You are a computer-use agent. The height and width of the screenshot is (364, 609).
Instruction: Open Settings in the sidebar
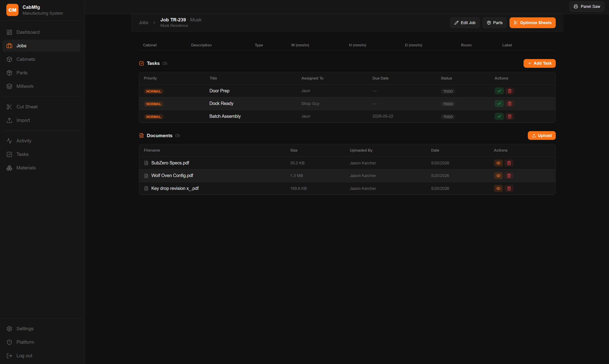click(x=41, y=328)
